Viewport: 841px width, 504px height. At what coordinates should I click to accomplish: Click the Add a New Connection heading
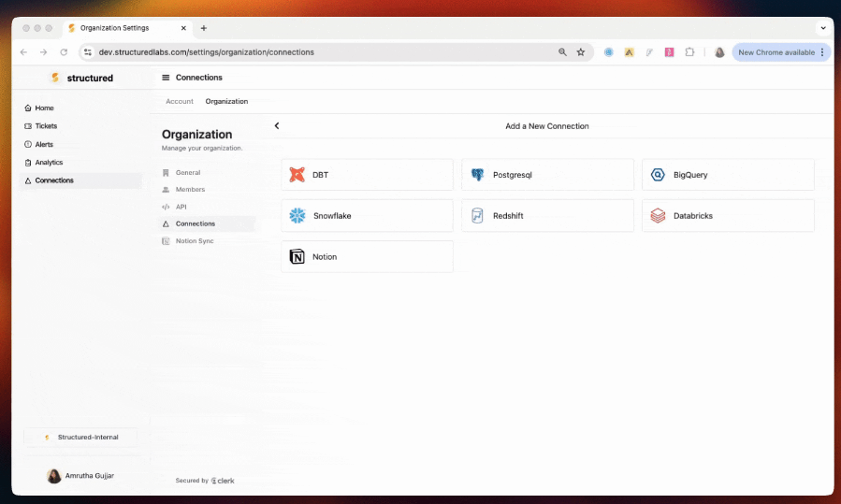click(547, 126)
